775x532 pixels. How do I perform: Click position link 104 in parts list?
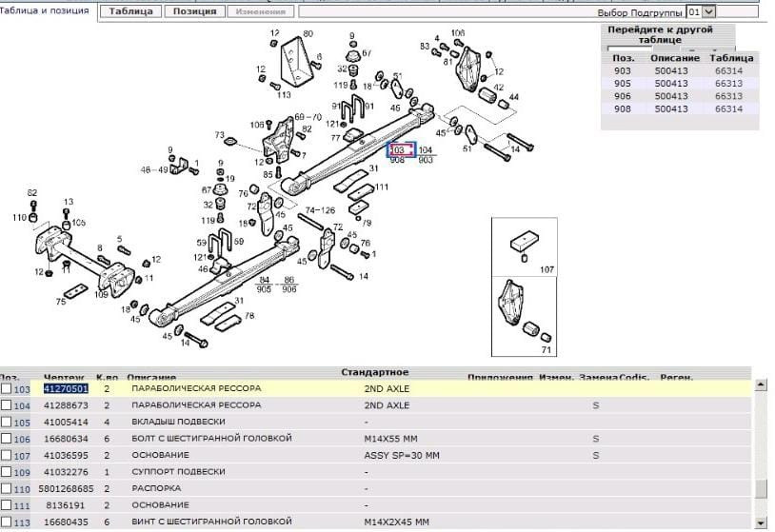pos(23,405)
